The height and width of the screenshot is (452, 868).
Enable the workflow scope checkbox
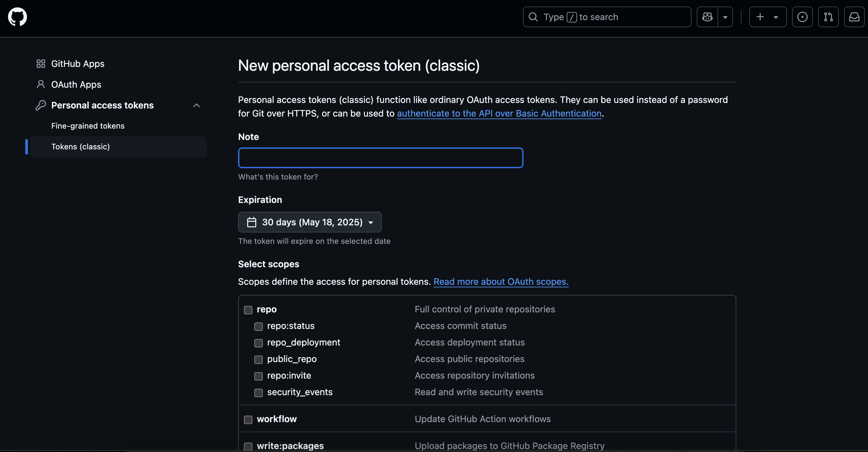point(248,420)
